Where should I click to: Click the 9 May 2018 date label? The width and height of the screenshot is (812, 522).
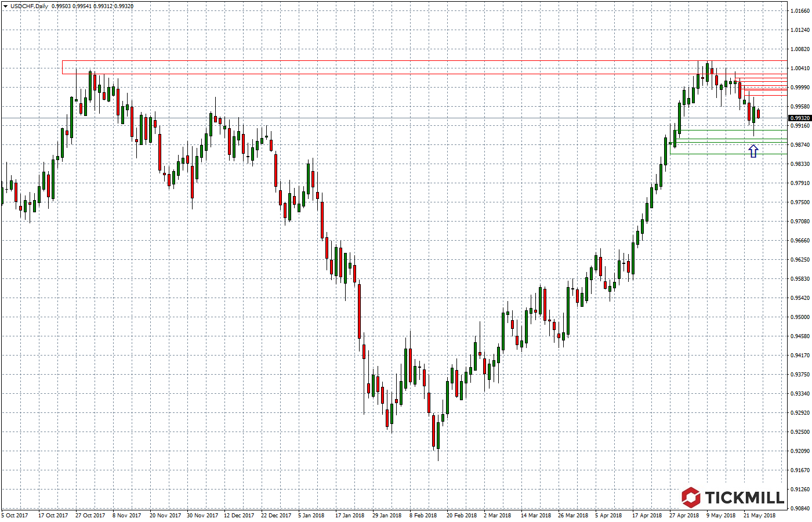click(721, 515)
